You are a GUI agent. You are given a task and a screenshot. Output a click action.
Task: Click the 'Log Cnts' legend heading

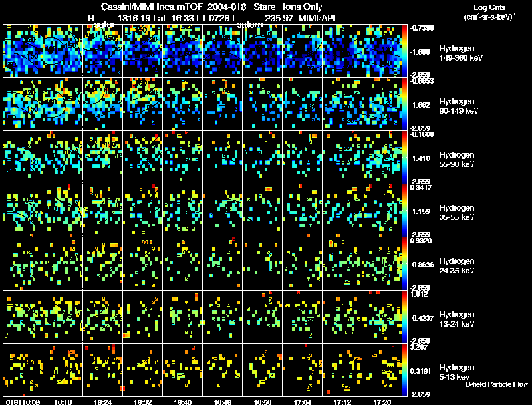point(489,7)
